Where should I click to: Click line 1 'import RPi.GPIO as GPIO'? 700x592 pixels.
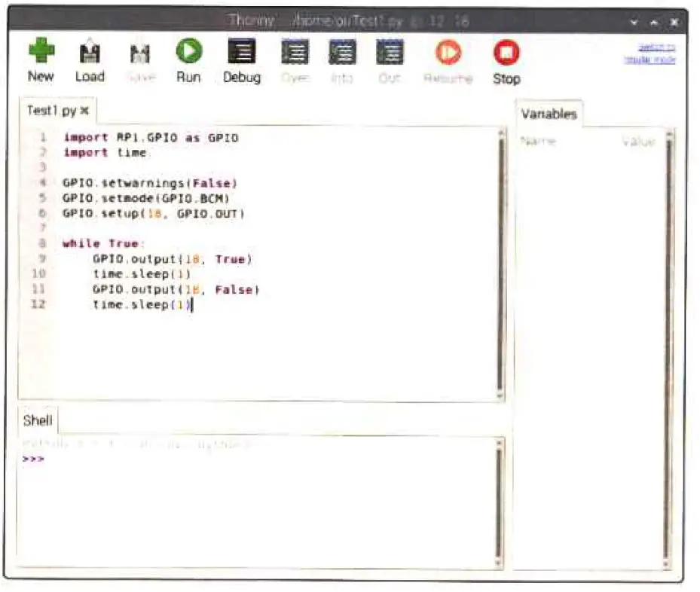point(151,137)
